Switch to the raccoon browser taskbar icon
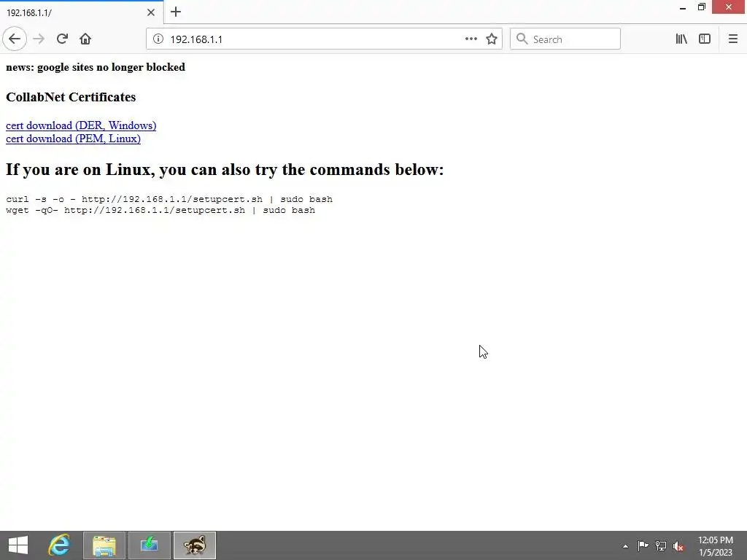Screen dimensions: 747x560 pos(194,545)
